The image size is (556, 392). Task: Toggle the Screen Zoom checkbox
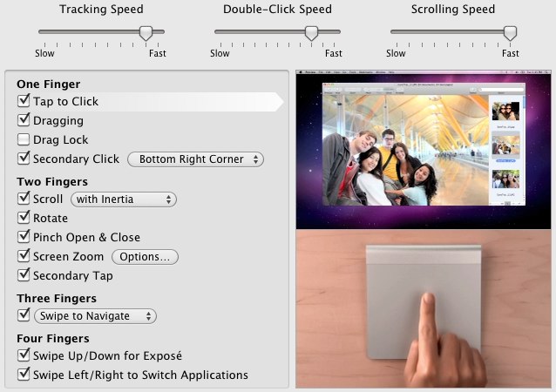click(x=24, y=257)
